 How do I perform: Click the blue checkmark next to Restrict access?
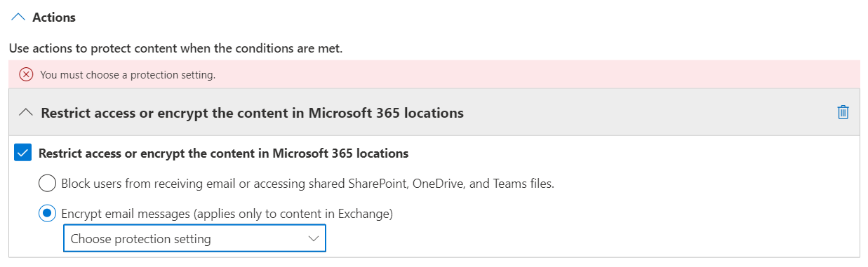[x=23, y=153]
